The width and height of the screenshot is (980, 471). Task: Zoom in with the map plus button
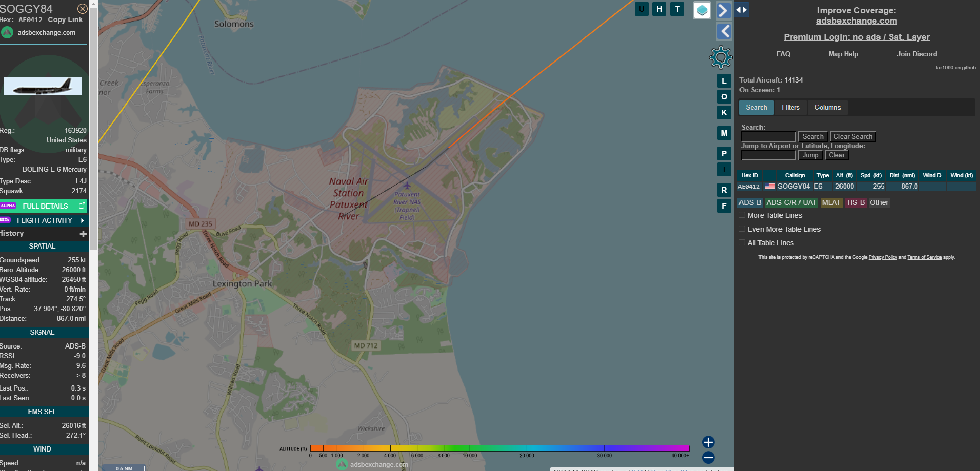[708, 442]
